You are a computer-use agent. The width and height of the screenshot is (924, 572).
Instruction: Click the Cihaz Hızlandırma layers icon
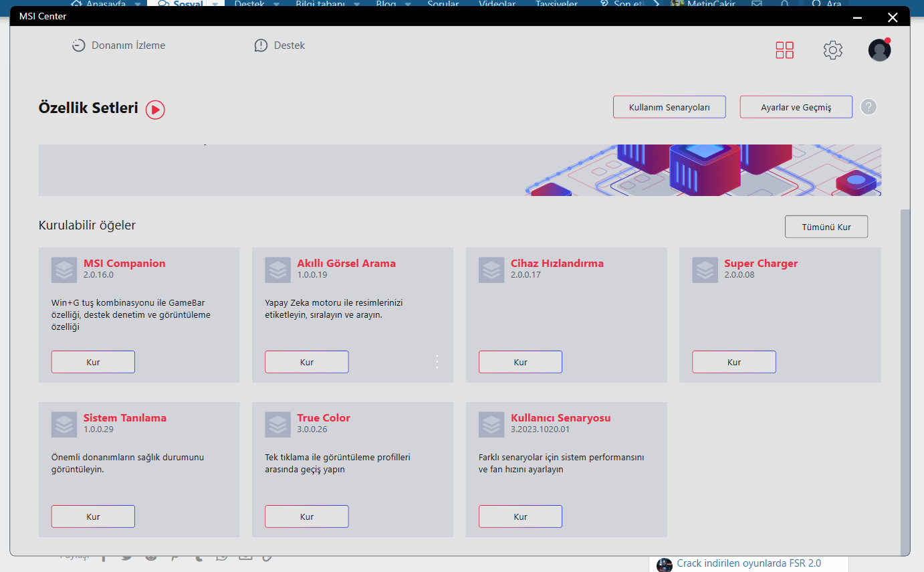[491, 270]
